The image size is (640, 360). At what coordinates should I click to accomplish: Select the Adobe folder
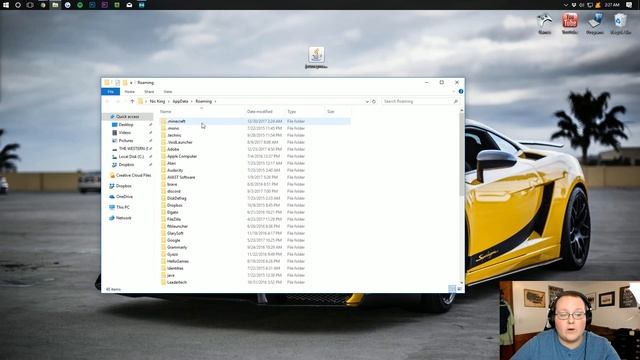click(173, 149)
